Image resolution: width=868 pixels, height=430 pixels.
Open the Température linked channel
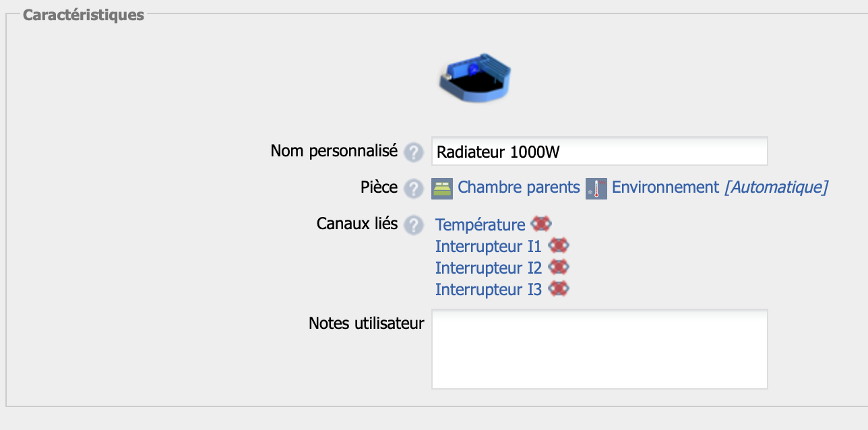click(480, 225)
